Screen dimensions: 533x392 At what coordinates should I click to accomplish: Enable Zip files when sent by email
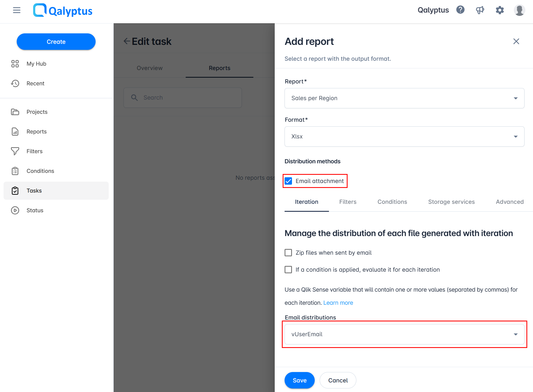(288, 252)
